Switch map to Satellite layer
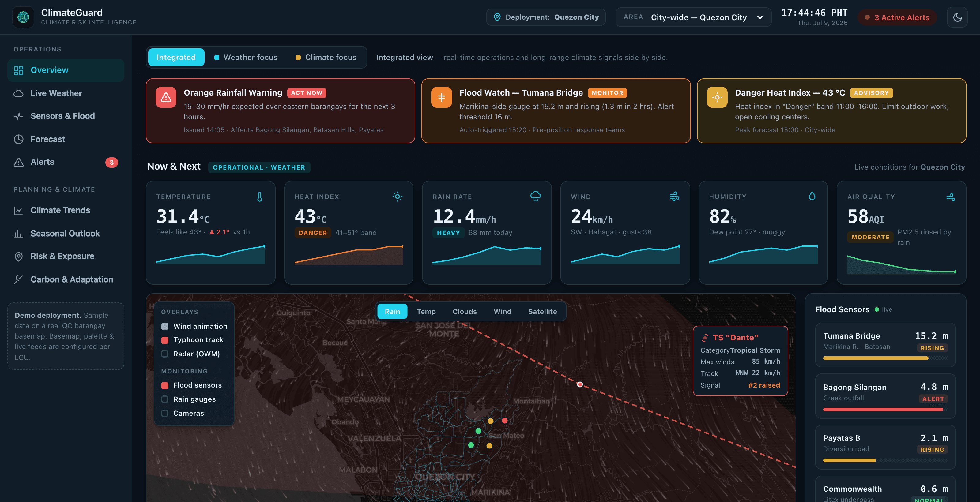980x502 pixels. (542, 312)
